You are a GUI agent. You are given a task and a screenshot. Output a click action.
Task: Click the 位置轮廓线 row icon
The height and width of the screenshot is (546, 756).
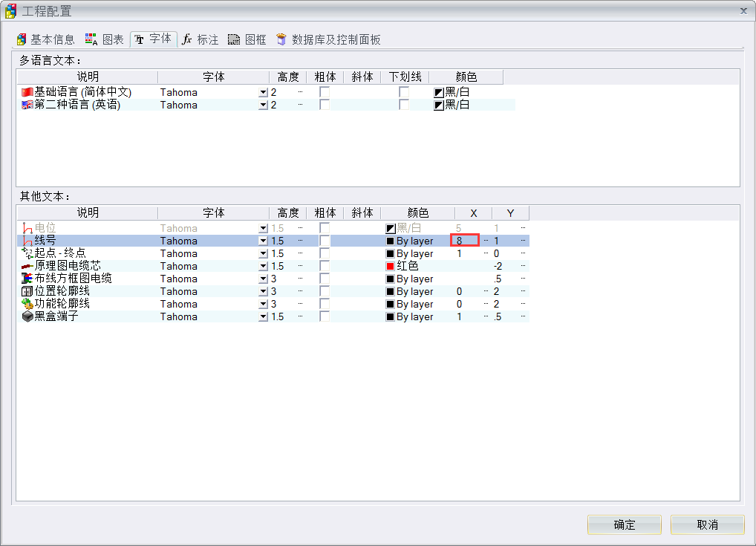click(x=27, y=291)
